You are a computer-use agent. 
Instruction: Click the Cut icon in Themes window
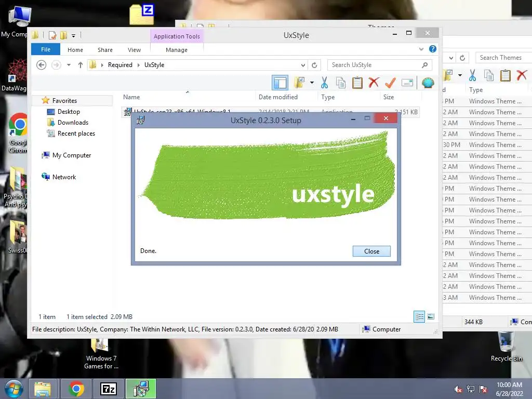point(472,75)
